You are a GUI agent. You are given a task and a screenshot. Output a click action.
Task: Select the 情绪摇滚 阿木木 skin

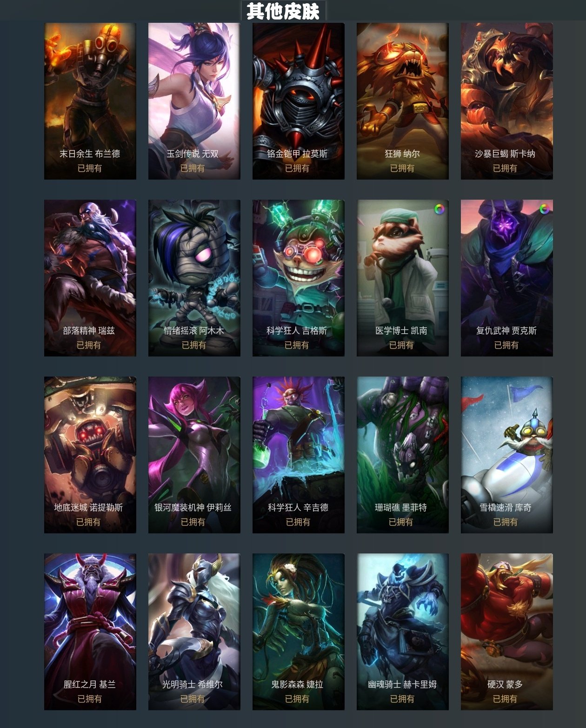coord(194,278)
